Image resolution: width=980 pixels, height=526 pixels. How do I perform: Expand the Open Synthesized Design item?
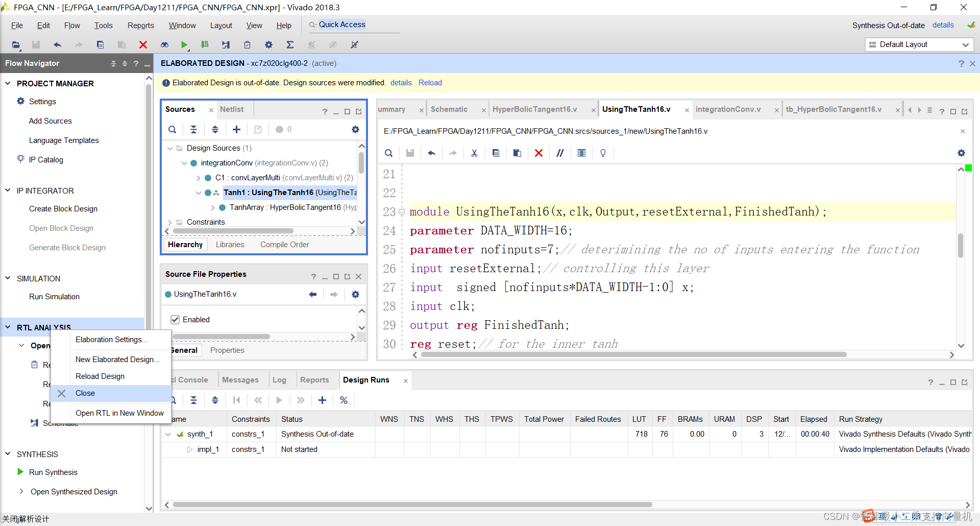click(x=21, y=491)
